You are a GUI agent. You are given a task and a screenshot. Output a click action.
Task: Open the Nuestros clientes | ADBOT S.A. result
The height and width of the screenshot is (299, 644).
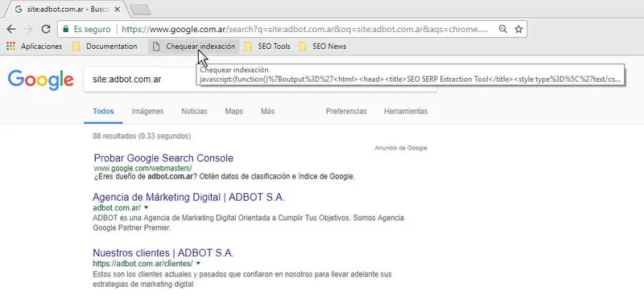163,252
